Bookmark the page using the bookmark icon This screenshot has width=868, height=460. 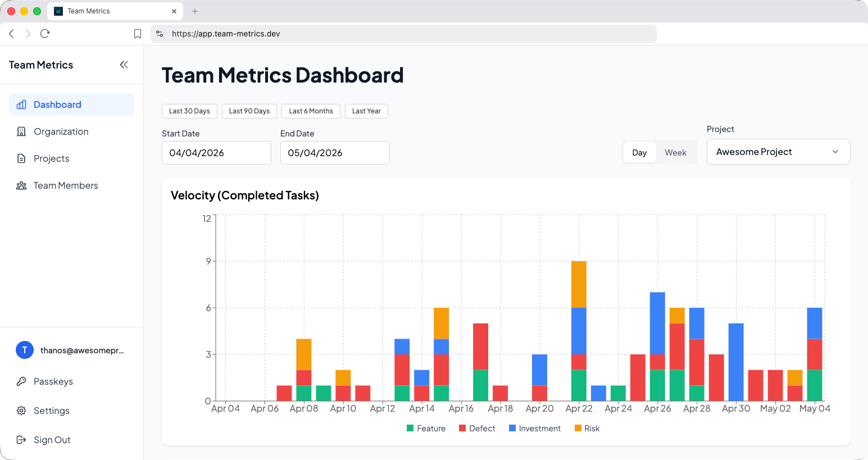[x=138, y=34]
